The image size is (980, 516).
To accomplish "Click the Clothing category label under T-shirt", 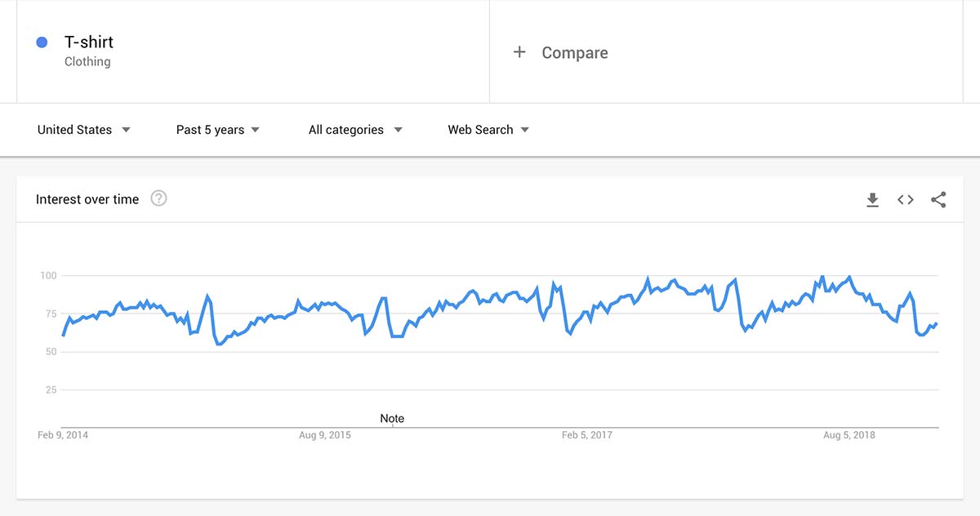I will tap(87, 61).
